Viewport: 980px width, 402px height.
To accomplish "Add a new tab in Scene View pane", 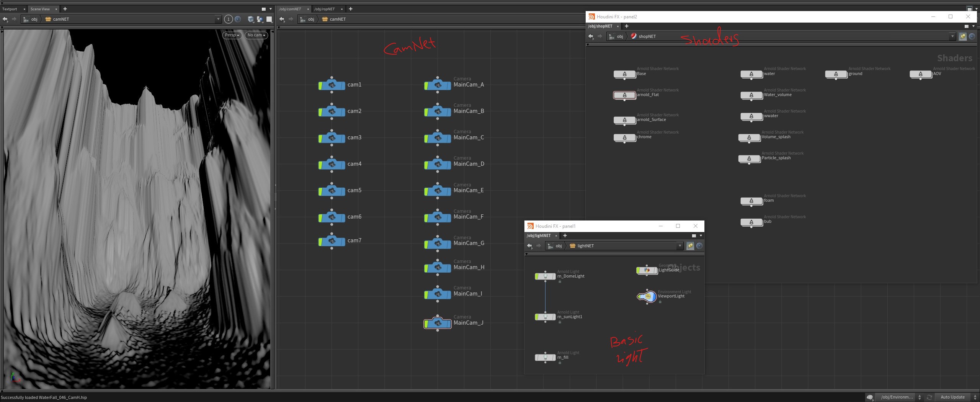I will point(65,9).
